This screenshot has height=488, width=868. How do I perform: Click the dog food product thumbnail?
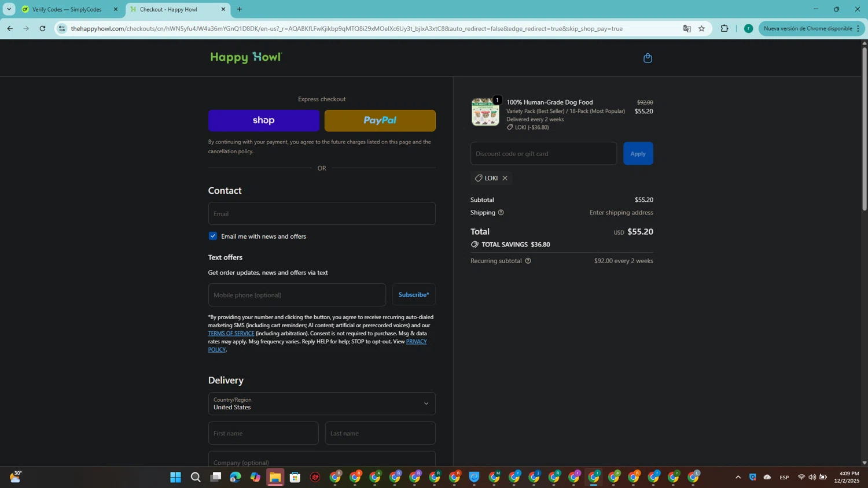pyautogui.click(x=485, y=112)
